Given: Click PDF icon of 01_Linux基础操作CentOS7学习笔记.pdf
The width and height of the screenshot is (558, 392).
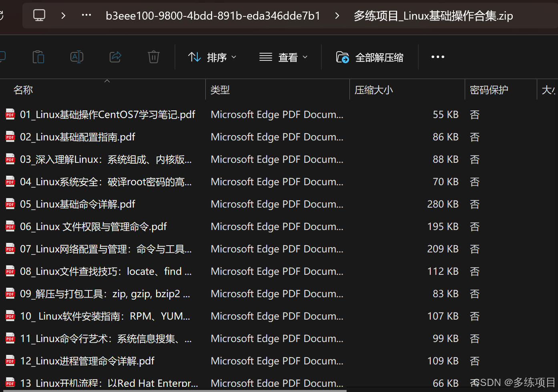Looking at the screenshot, I should pyautogui.click(x=10, y=114).
